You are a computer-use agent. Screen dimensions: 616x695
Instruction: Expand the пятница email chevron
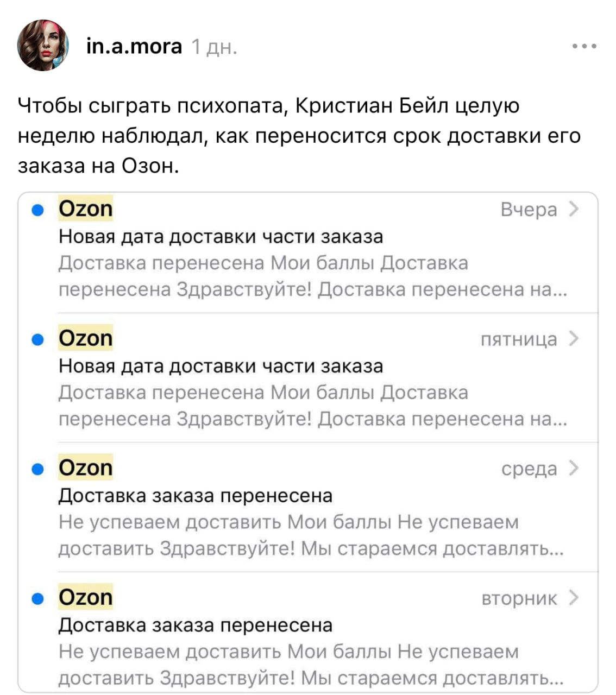[x=573, y=339]
